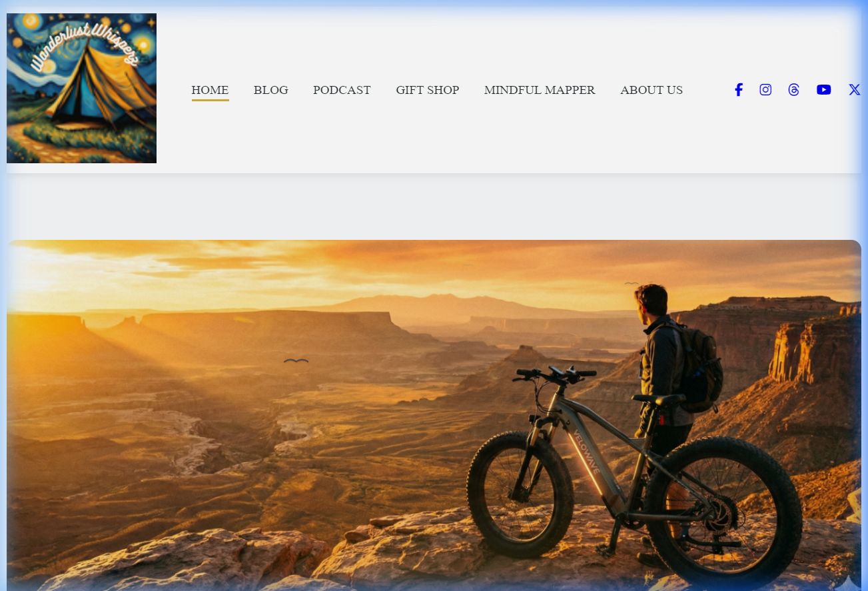This screenshot has width=868, height=591.
Task: Open the Facebook social icon
Action: 738,90
